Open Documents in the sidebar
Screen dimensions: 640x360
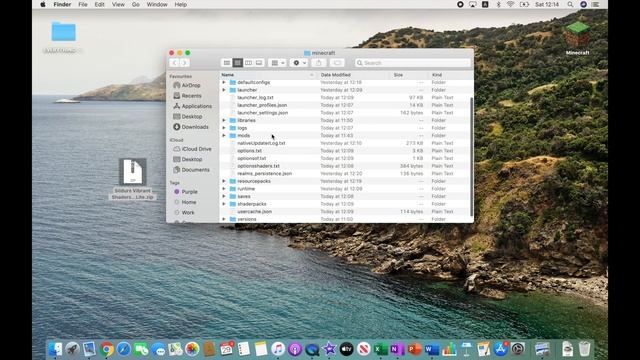191,170
